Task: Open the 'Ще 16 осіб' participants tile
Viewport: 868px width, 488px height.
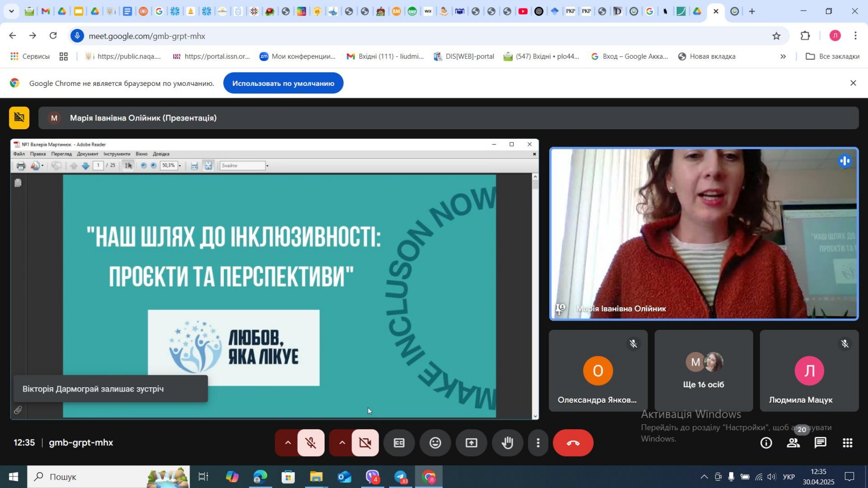Action: tap(703, 370)
